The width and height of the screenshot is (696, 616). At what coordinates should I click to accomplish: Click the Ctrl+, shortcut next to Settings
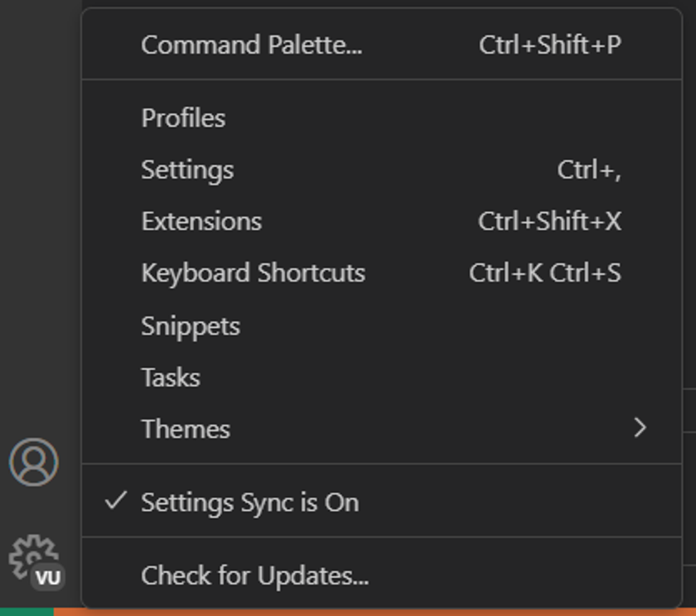pos(590,170)
